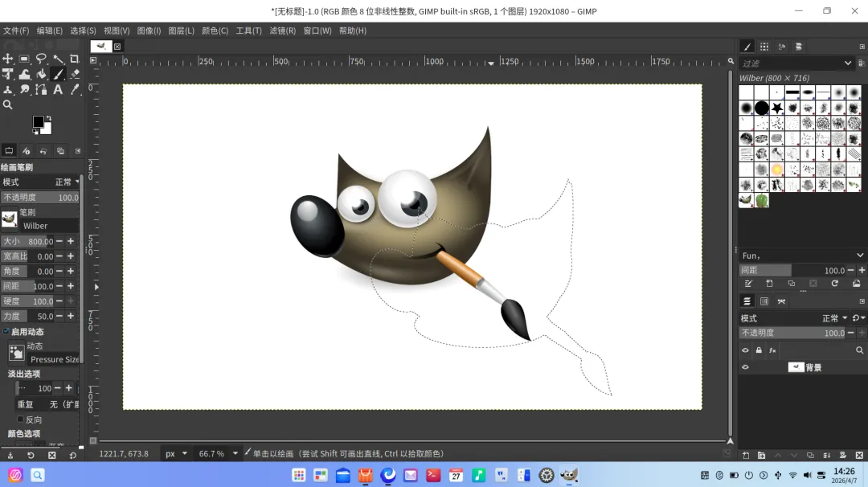The height and width of the screenshot is (487, 868).
Task: Open the Filters (滤镜) menu
Action: 282,31
